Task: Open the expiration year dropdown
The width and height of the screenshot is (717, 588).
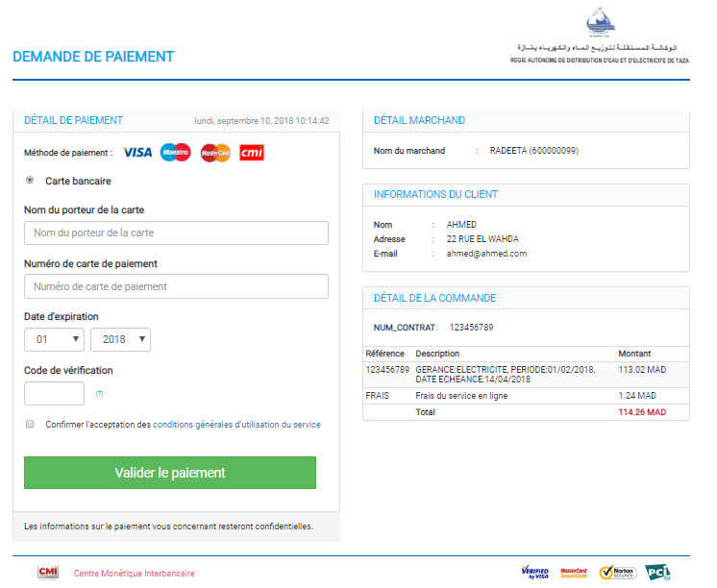Action: point(120,339)
